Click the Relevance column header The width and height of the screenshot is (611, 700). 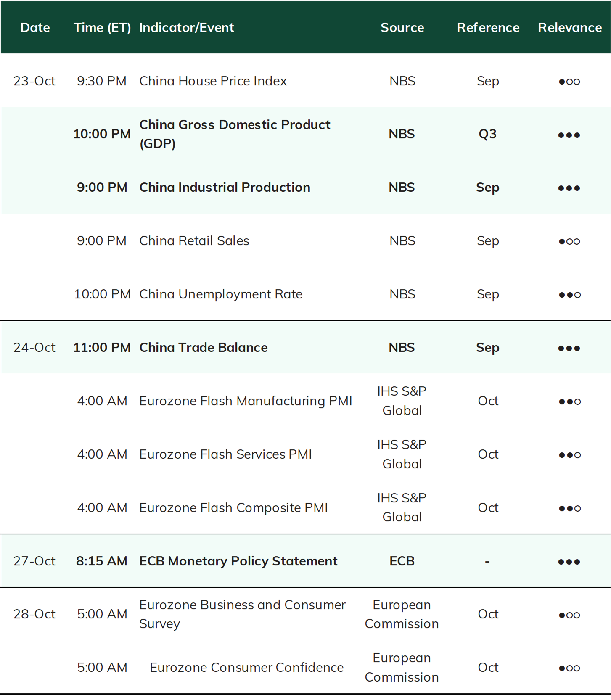tap(570, 28)
